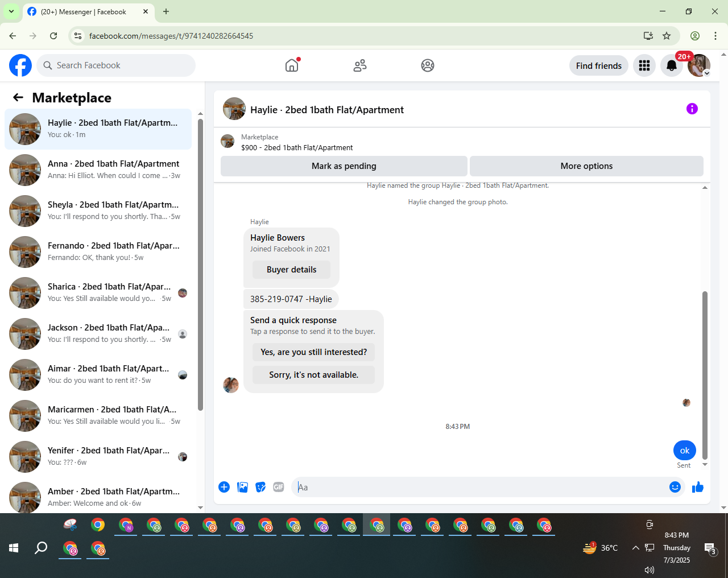The image size is (728, 578).
Task: Open Fernando's conversation
Action: pyautogui.click(x=98, y=252)
